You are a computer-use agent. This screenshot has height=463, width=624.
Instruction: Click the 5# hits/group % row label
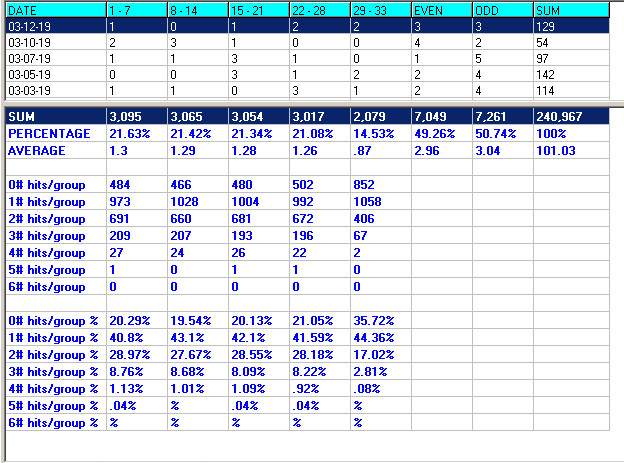pos(53,406)
